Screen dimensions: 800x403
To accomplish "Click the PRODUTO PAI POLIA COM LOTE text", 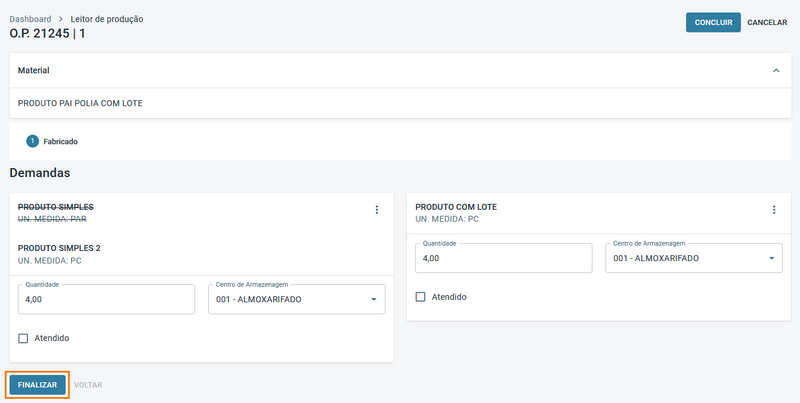I will 80,103.
